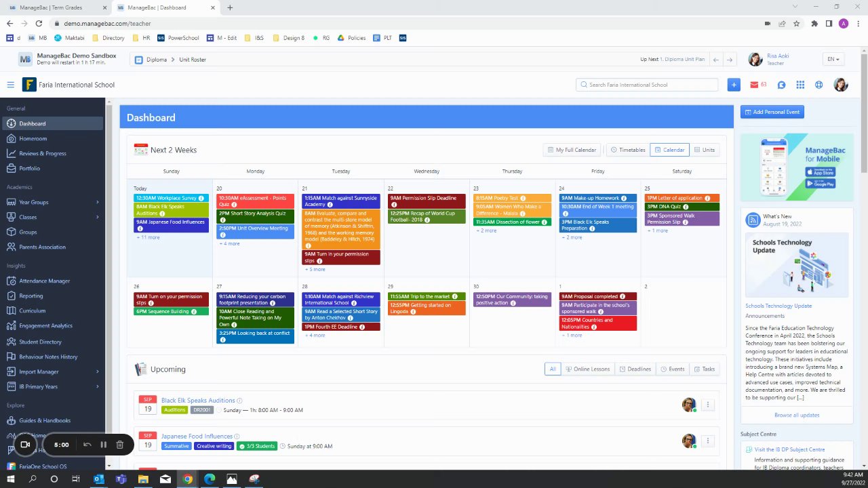Viewport: 868px width, 488px height.
Task: Open the Windows Start menu
Action: (x=11, y=479)
